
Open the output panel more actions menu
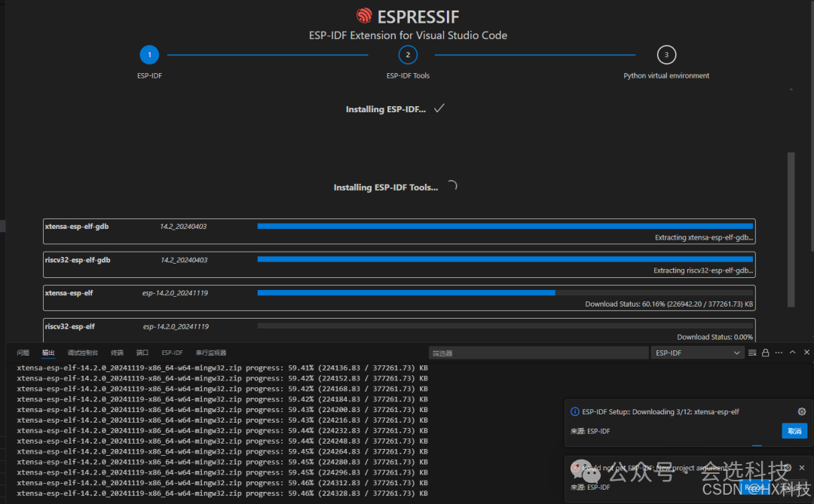(x=779, y=353)
